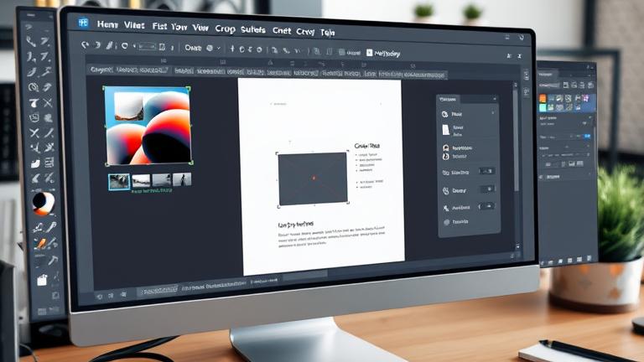This screenshot has width=644, height=362.
Task: Click the value field on the panel's fifth row
Action: [487, 171]
